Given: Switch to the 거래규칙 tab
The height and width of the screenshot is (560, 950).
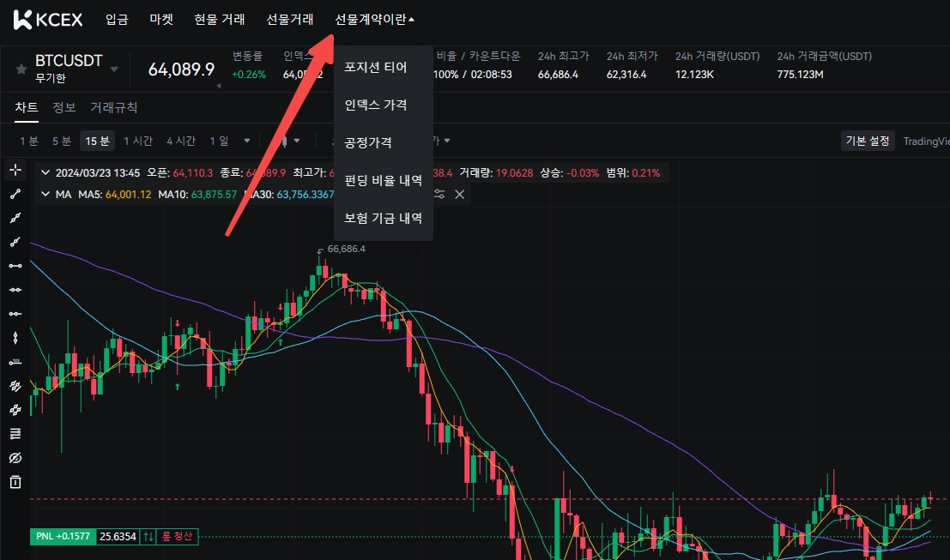Looking at the screenshot, I should pos(114,108).
